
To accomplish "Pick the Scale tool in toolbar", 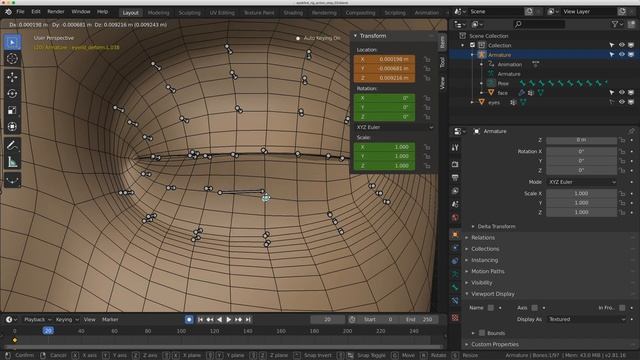I will coord(12,110).
